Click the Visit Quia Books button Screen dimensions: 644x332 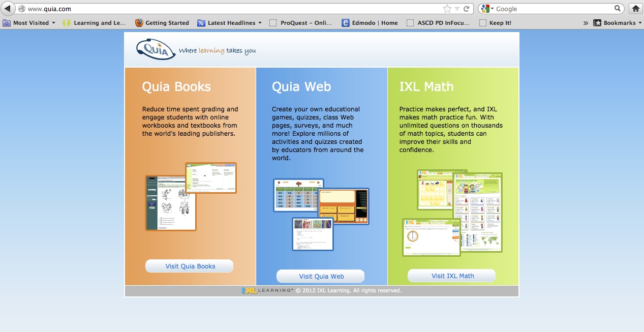190,266
